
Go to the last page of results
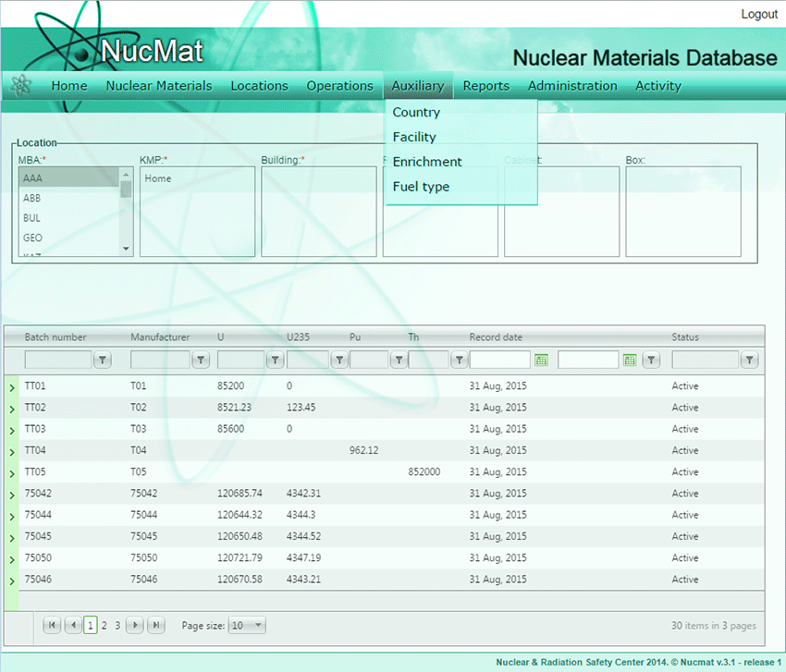click(x=156, y=626)
